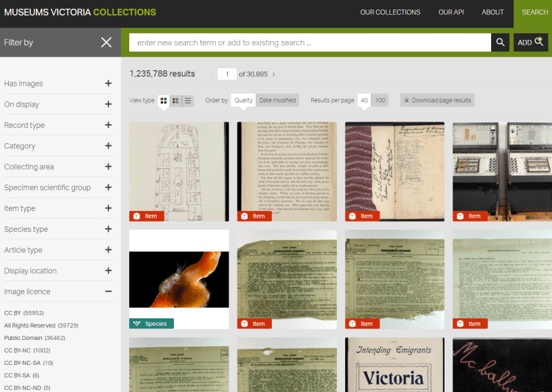Open the OUR API menu item
This screenshot has width=552, height=392.
(x=453, y=12)
